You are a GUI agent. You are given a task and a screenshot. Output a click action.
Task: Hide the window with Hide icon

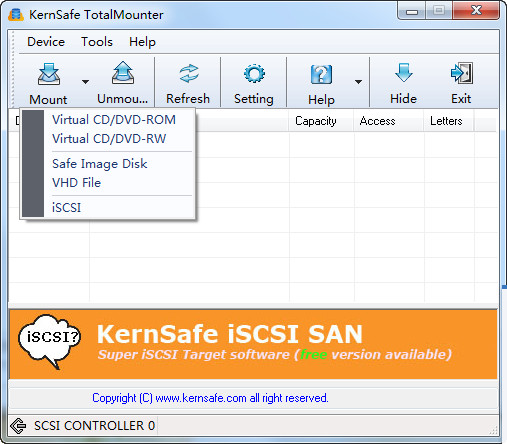pos(404,72)
